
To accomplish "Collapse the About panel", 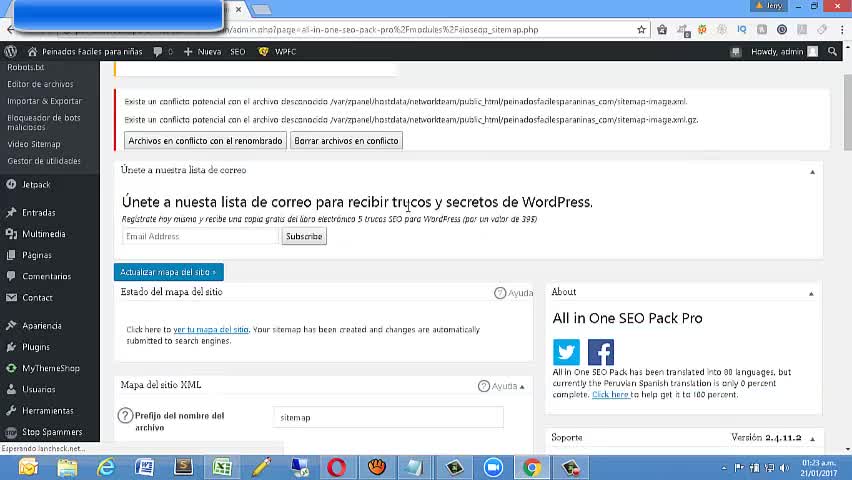I will pos(811,294).
